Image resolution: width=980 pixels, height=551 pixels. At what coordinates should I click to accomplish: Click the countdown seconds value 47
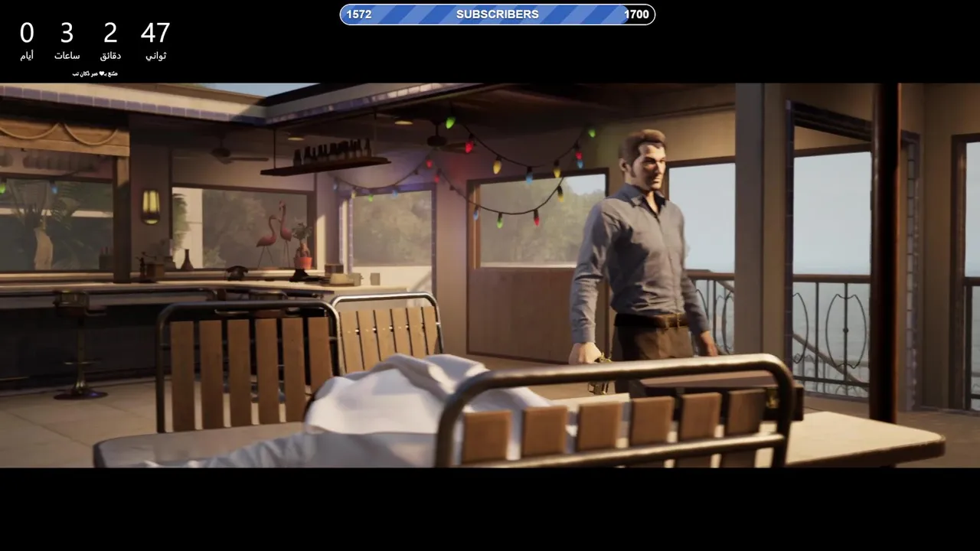coord(155,33)
